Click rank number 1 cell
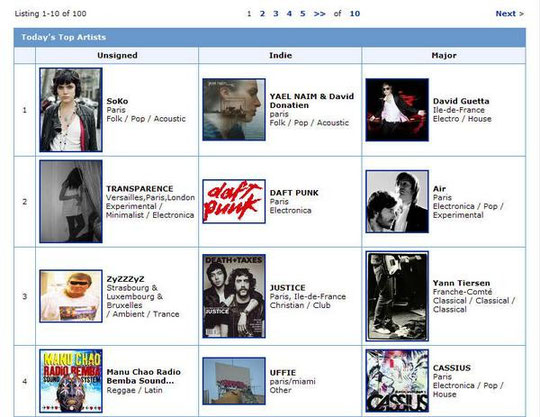The width and height of the screenshot is (540, 417). (24, 110)
